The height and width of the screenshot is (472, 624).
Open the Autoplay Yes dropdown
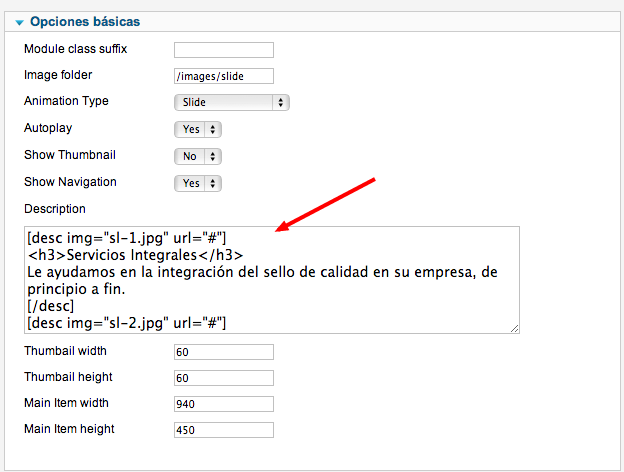pyautogui.click(x=197, y=129)
